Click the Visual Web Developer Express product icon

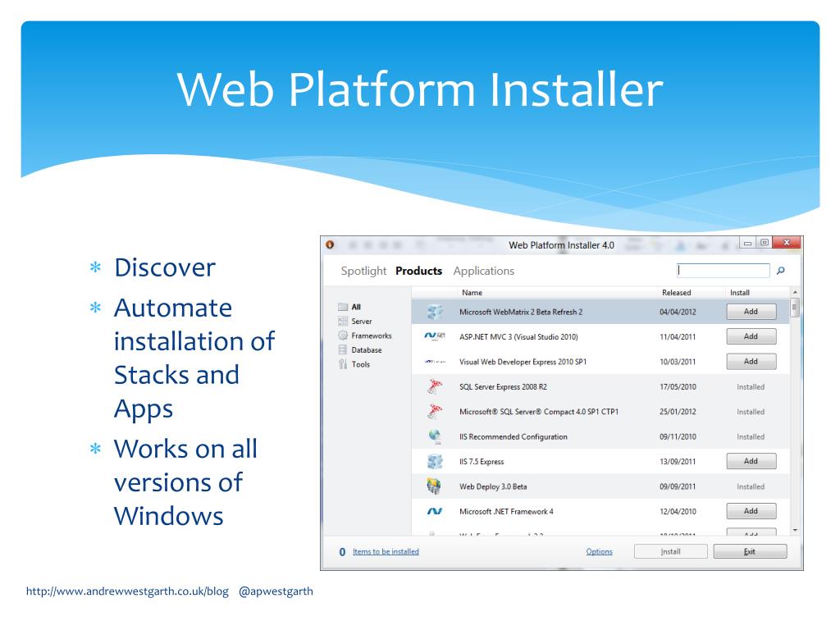[435, 362]
